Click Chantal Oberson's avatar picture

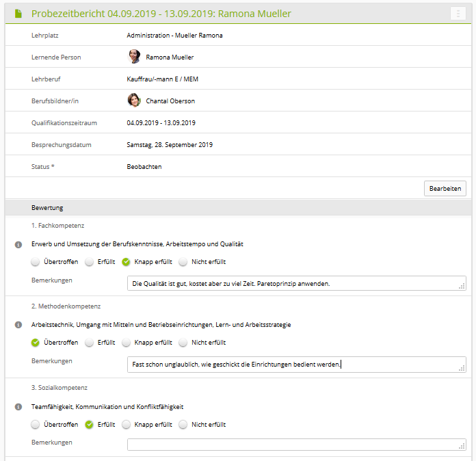(x=134, y=101)
